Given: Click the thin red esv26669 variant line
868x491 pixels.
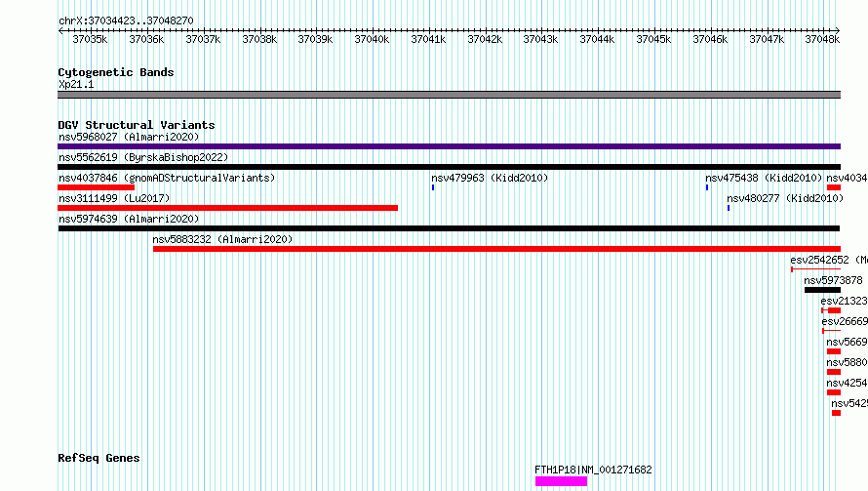Looking at the screenshot, I should click(832, 331).
